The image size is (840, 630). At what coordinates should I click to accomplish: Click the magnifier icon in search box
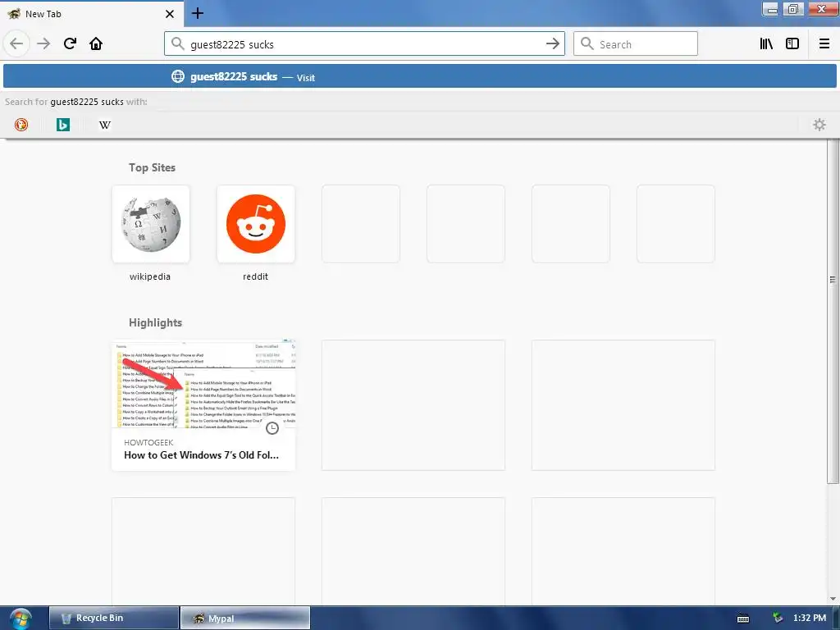coord(587,44)
